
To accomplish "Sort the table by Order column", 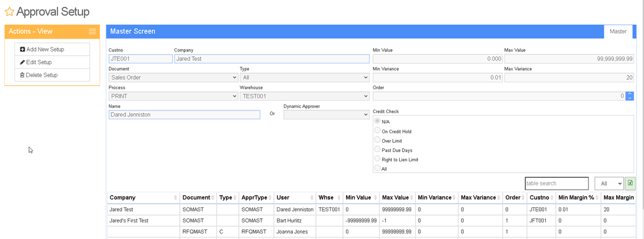I will click(x=515, y=198).
